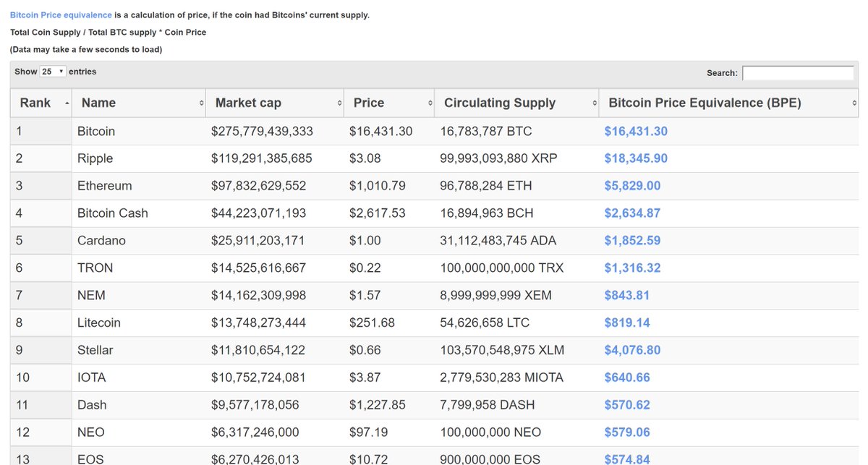Click Bitcoin Cash BPE value $2,634.87
The height and width of the screenshot is (465, 868).
click(632, 213)
